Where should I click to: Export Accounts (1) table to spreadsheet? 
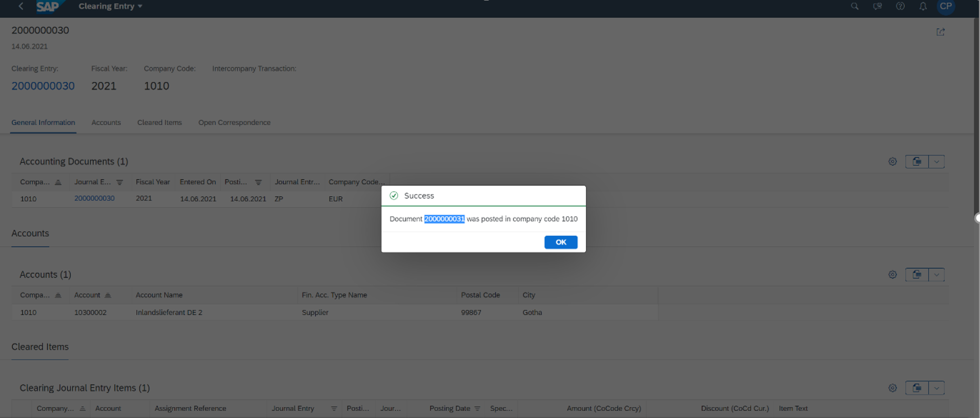(x=917, y=275)
